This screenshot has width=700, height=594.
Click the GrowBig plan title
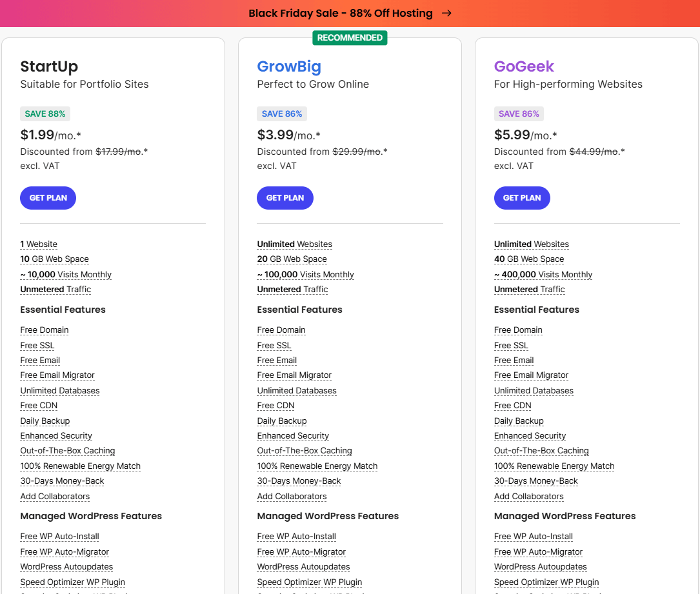[x=289, y=66]
